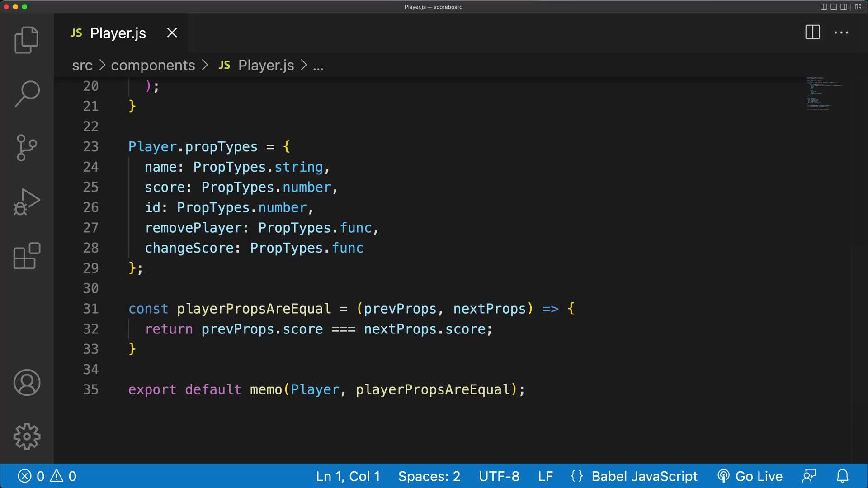868x488 pixels.
Task: Click the feedback smiley in the status bar
Action: click(x=809, y=476)
